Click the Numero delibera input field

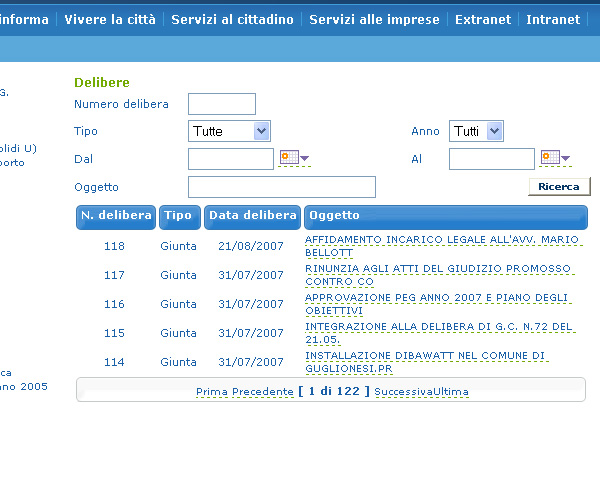[222, 104]
